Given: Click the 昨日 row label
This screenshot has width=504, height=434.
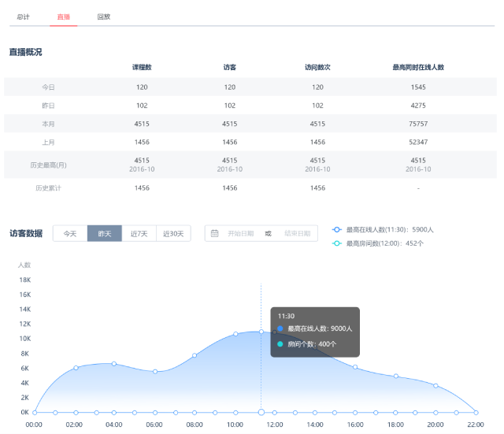Looking at the screenshot, I should [x=49, y=106].
